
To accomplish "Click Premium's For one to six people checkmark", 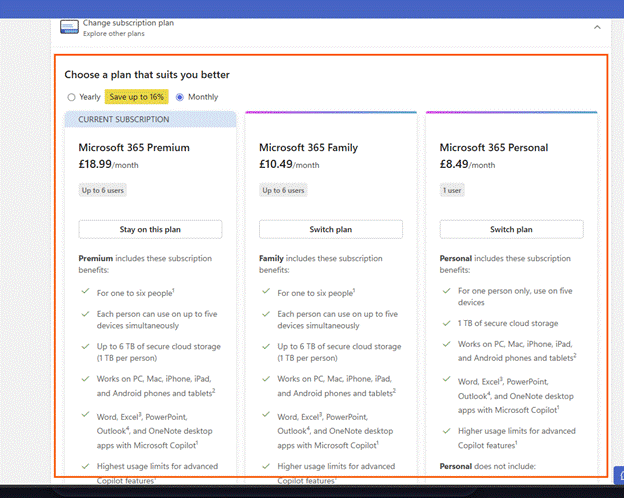I will click(x=85, y=291).
